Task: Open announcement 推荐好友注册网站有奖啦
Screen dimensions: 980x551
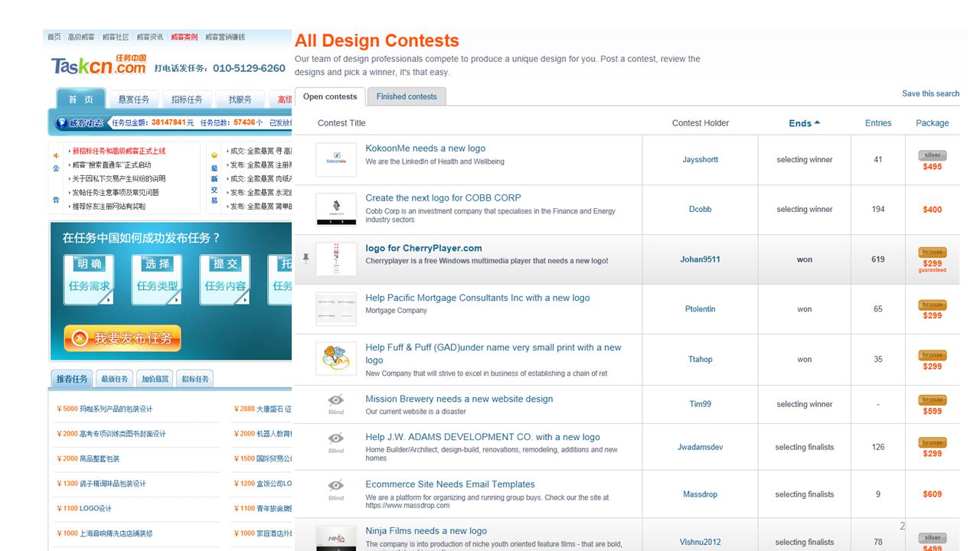Action: point(109,207)
